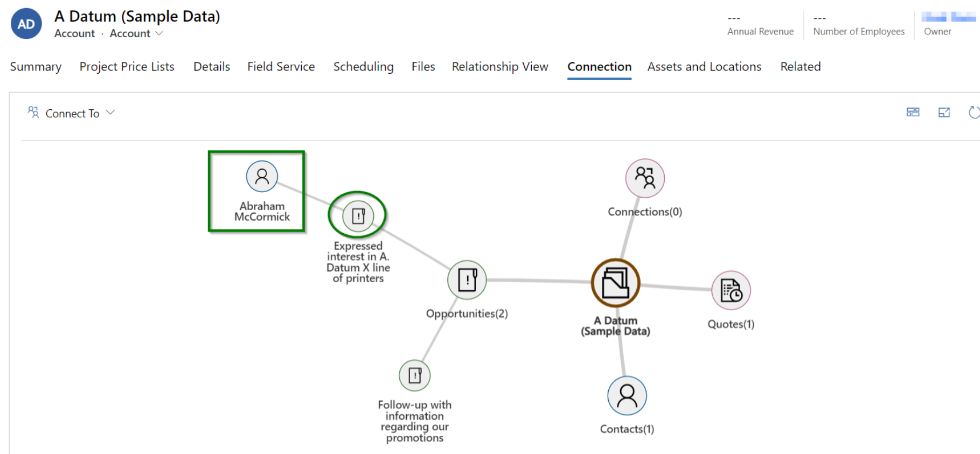Click the 'Follow-up with information regarding our promotions' label
980x454 pixels.
[x=415, y=421]
